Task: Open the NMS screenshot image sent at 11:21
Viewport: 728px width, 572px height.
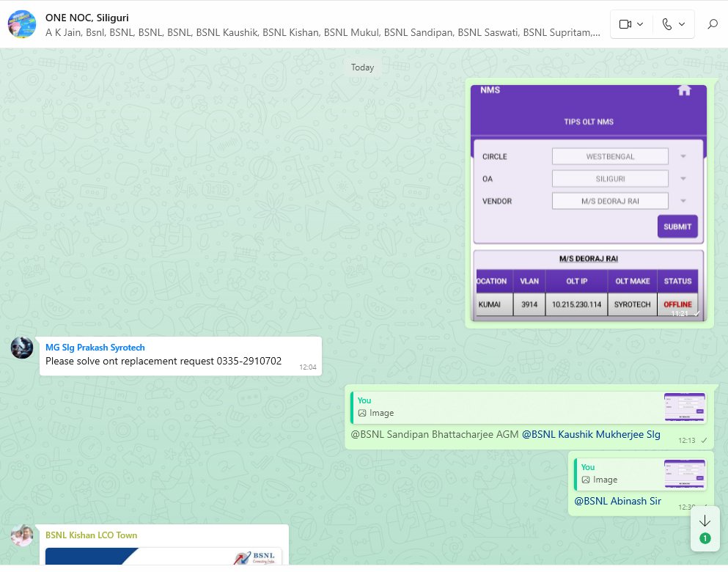Action: pos(589,203)
